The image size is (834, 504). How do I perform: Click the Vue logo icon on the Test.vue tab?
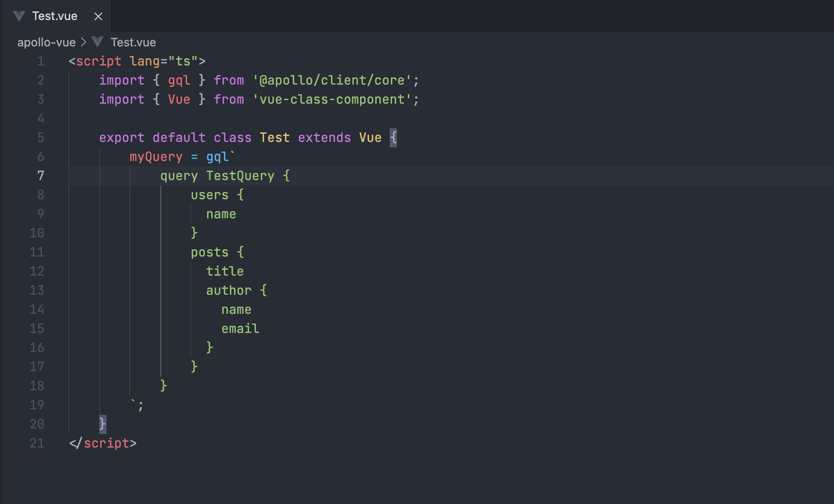(x=19, y=15)
